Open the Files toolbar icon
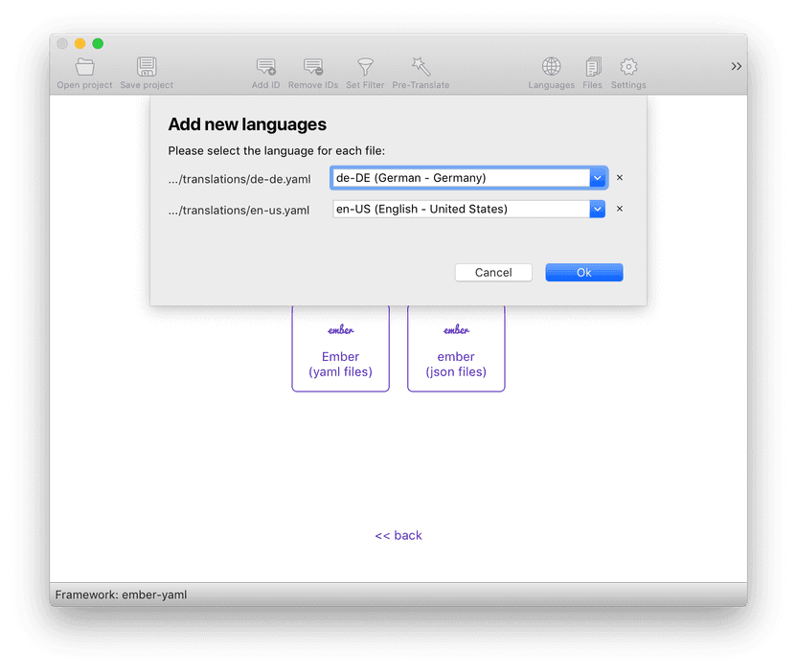The height and width of the screenshot is (672, 797). pos(593,67)
